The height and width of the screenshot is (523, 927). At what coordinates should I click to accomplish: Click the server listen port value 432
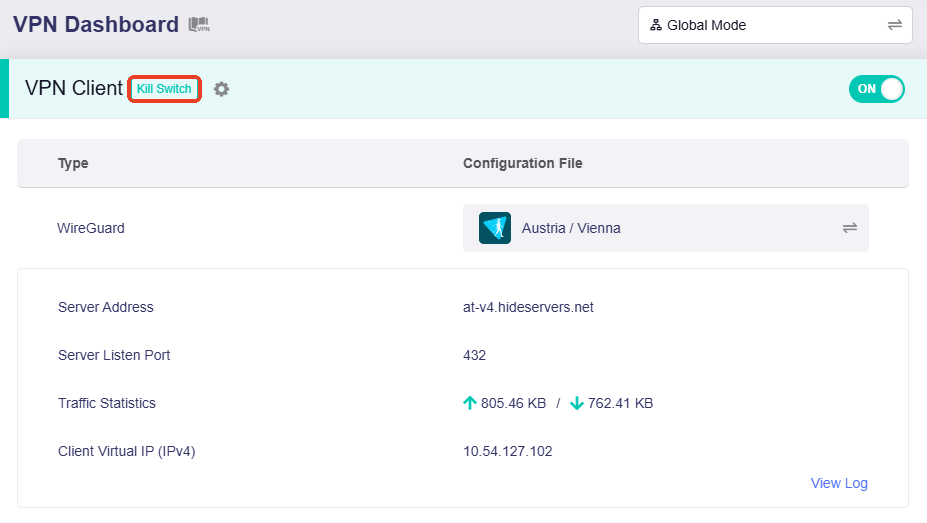[x=474, y=355]
